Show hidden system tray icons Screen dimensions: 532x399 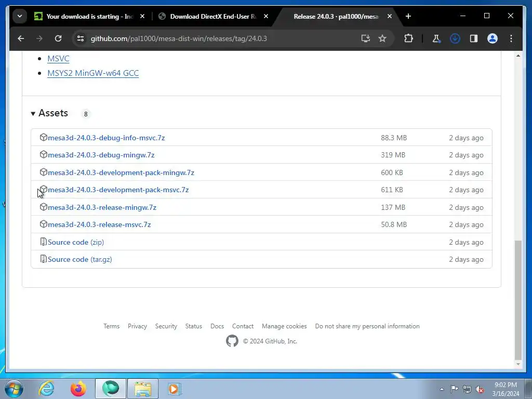pos(442,389)
